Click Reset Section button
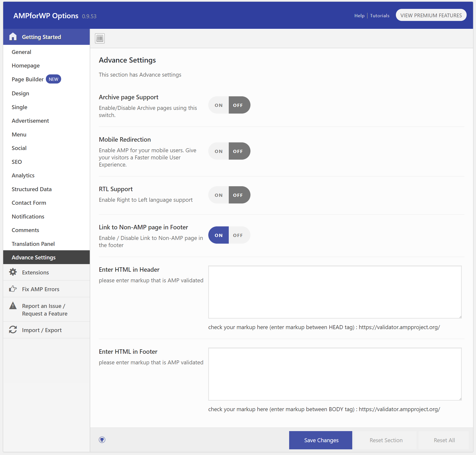 point(386,440)
